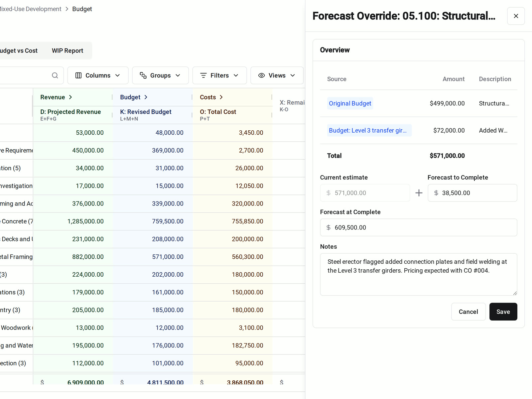Open the Filters dropdown
The image size is (532, 399).
point(219,75)
